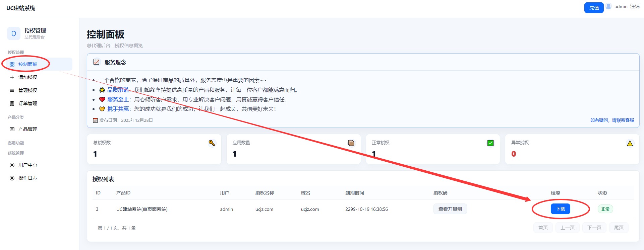Click the 上一页 pagination button
This screenshot has height=250, width=644.
click(568, 228)
